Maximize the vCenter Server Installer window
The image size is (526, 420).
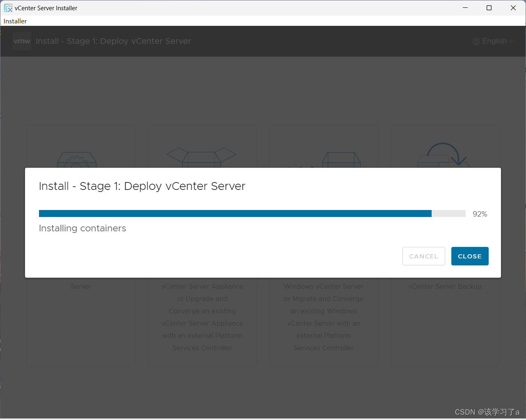[489, 8]
